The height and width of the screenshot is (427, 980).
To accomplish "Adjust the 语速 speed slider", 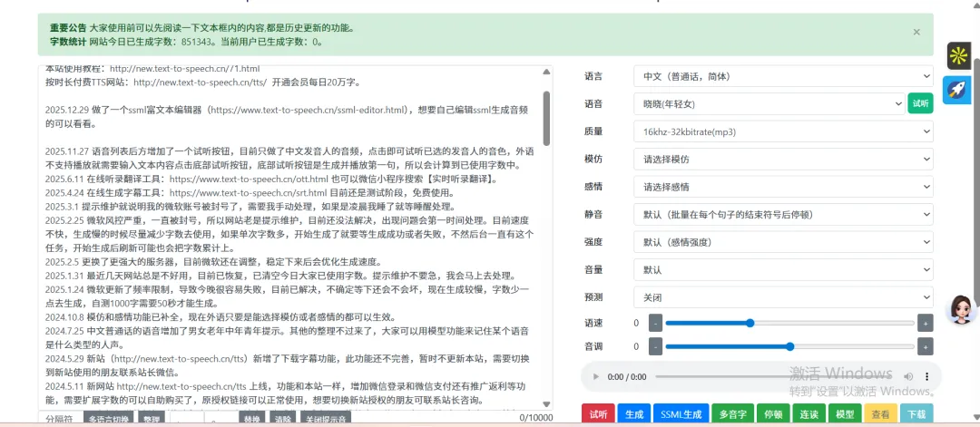I will tap(790, 324).
